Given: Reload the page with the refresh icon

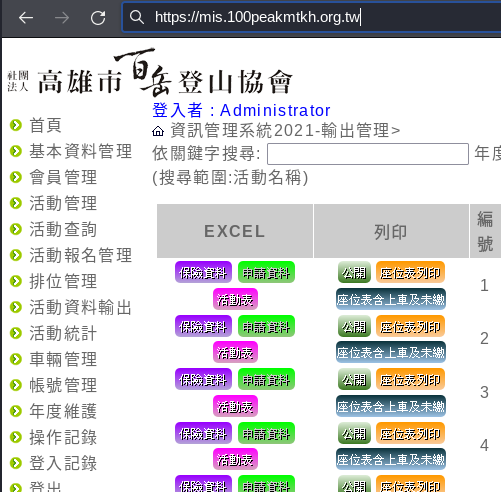Looking at the screenshot, I should click(x=98, y=18).
